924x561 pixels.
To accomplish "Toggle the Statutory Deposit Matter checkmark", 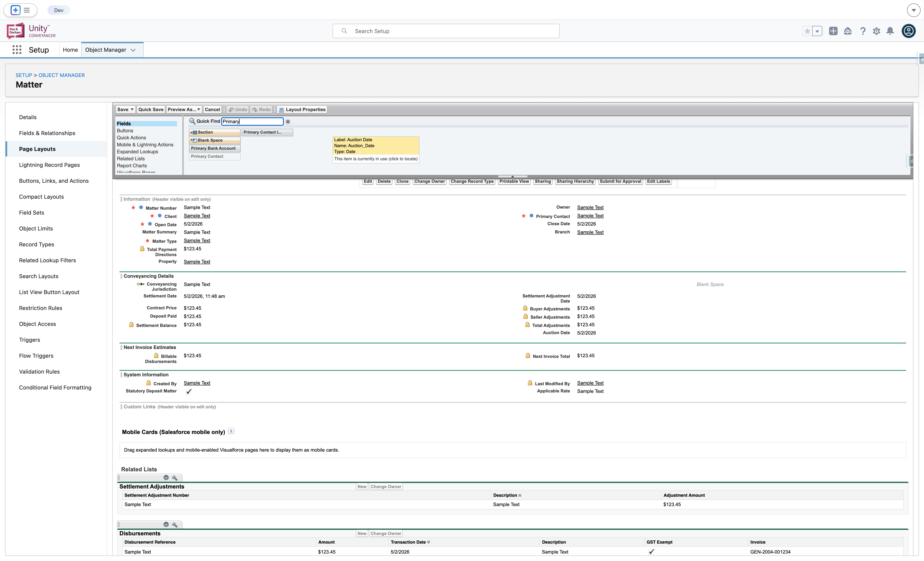I will [x=189, y=391].
